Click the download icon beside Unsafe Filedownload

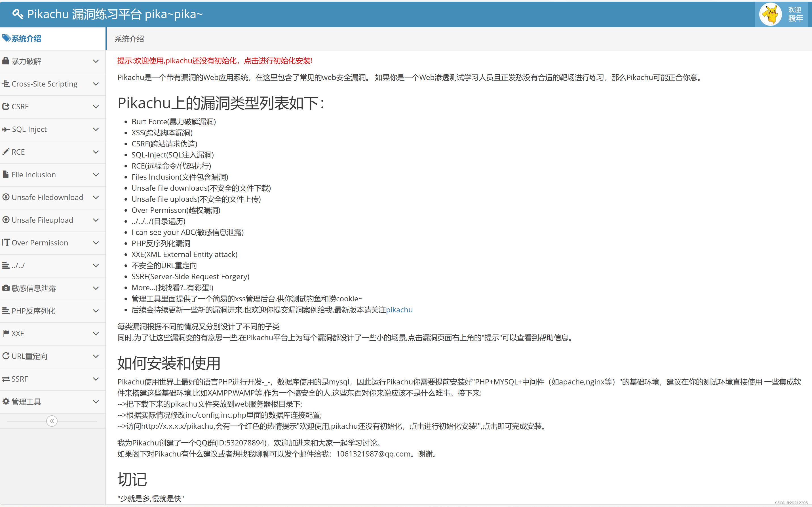pos(5,197)
